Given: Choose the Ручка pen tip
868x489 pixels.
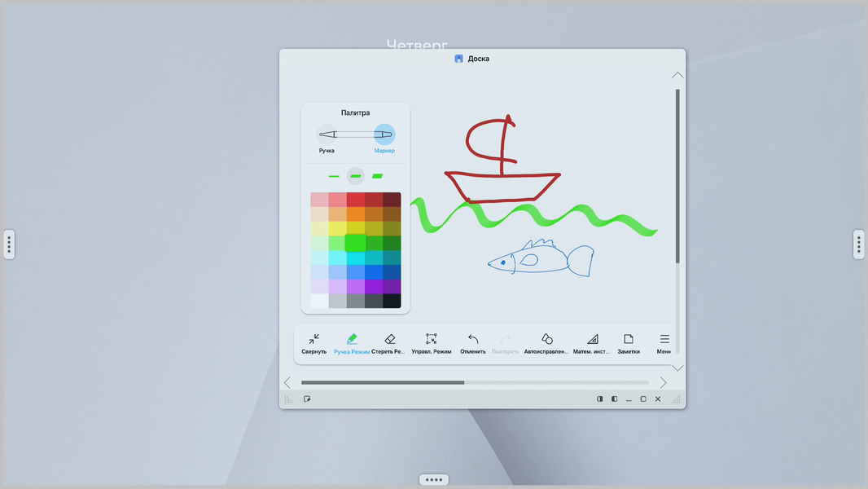Looking at the screenshot, I should tap(327, 134).
